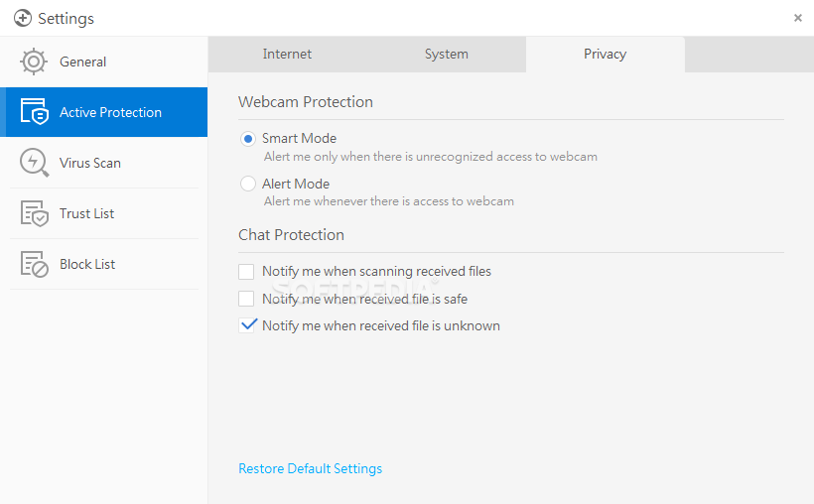Close the Settings window
814x504 pixels.
pos(798,18)
